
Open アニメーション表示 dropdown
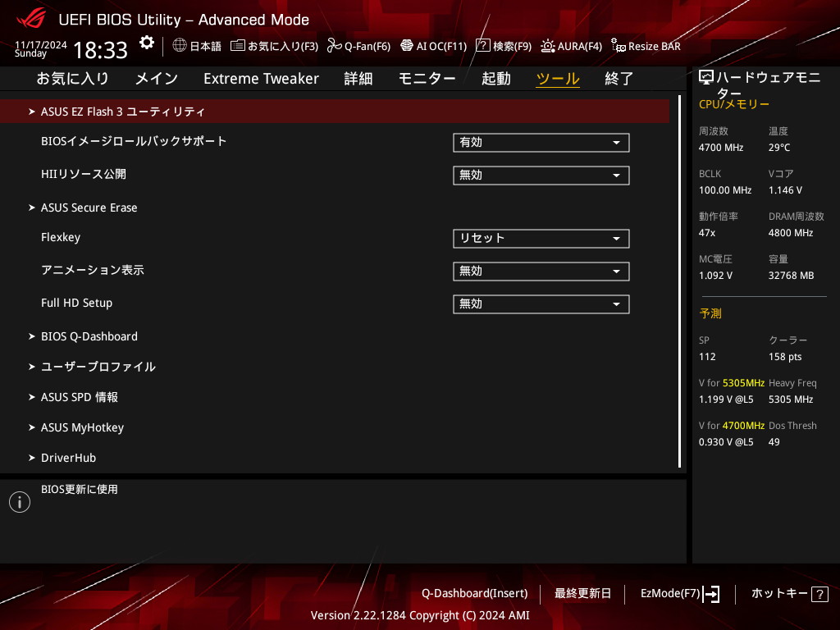(x=541, y=272)
